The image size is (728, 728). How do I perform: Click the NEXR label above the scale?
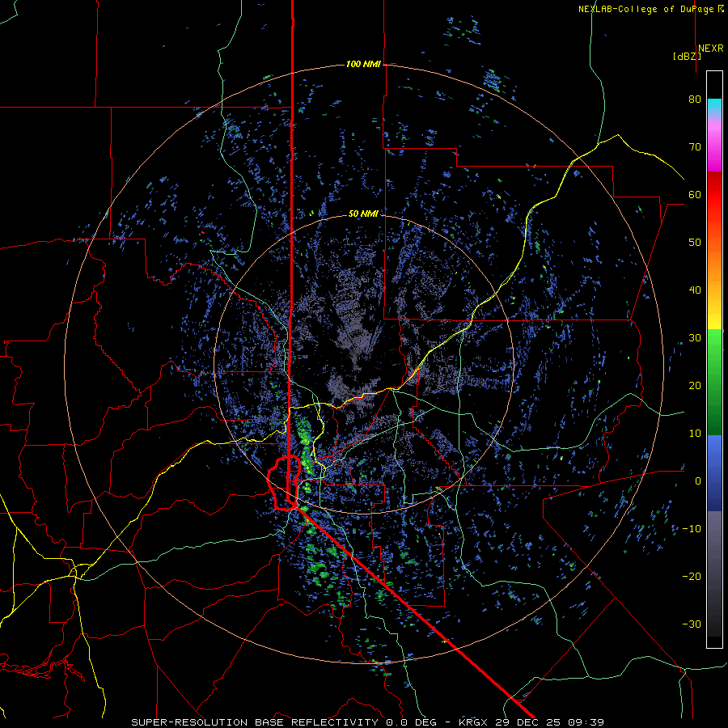pos(710,49)
